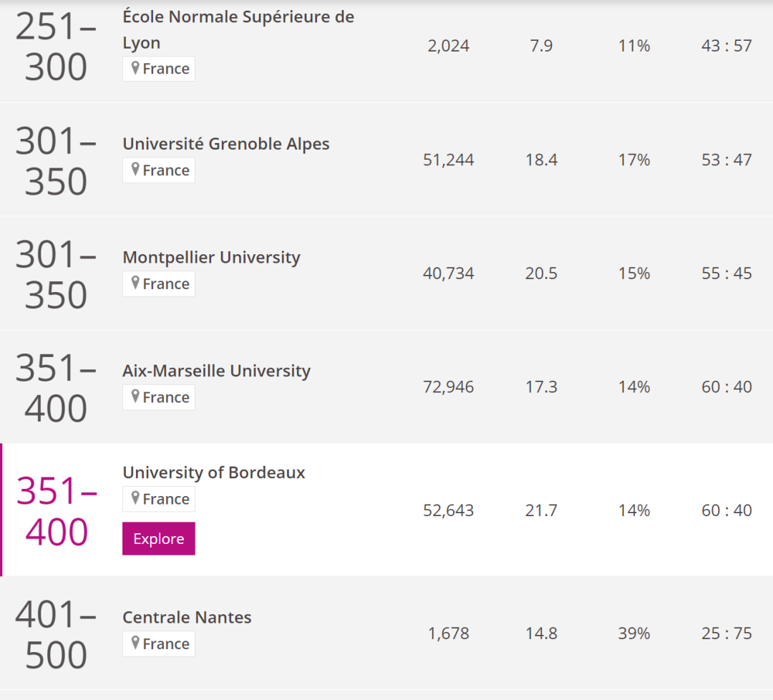Click the location pin icon under ENS Lyon
The height and width of the screenshot is (700, 773).
pyautogui.click(x=135, y=68)
